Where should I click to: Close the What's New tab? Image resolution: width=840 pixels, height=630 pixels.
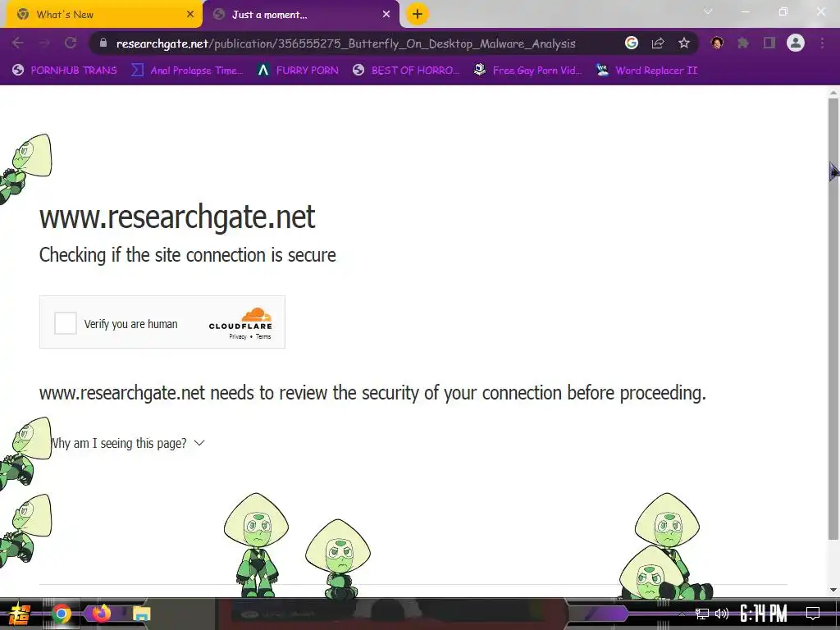click(x=190, y=15)
